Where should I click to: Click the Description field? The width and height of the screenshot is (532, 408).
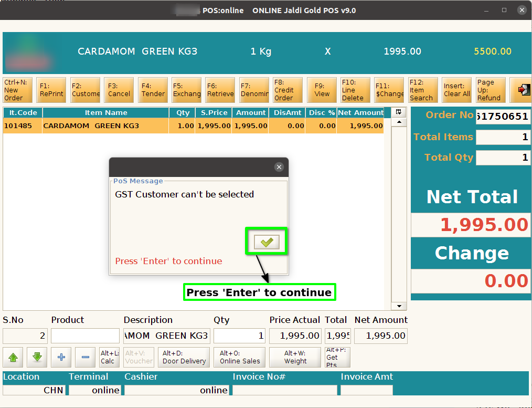(x=167, y=336)
